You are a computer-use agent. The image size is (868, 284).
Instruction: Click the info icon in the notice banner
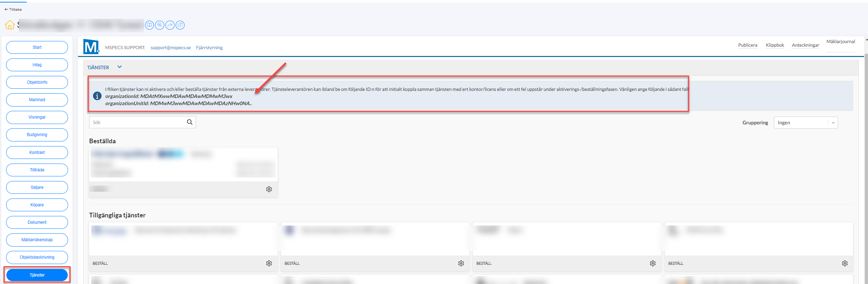[x=97, y=96]
